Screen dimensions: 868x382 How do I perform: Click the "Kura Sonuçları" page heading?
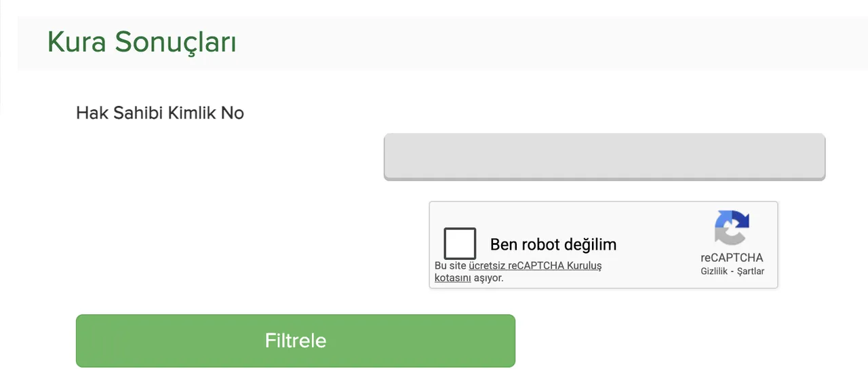pyautogui.click(x=142, y=42)
